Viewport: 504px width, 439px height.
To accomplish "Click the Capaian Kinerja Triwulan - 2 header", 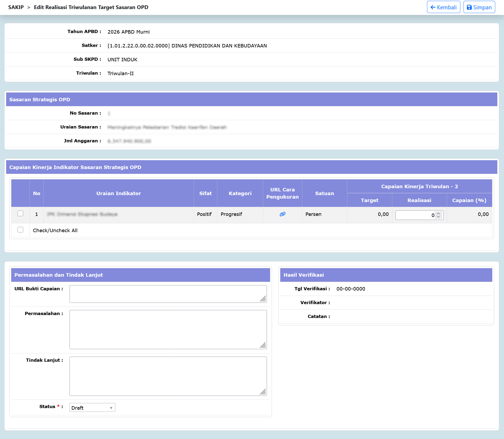I will pos(420,186).
